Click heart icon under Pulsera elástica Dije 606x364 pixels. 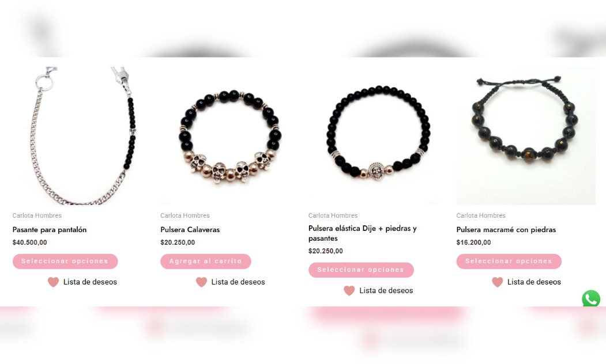349,291
